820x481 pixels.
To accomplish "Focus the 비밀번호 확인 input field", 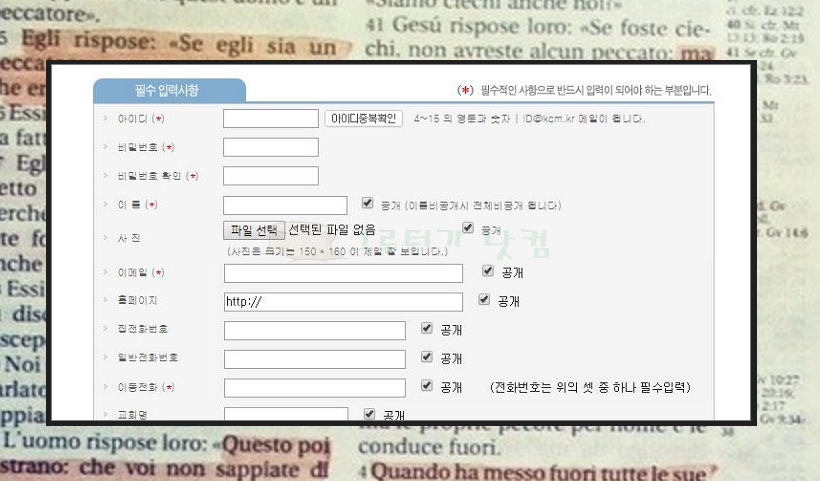I will (271, 176).
